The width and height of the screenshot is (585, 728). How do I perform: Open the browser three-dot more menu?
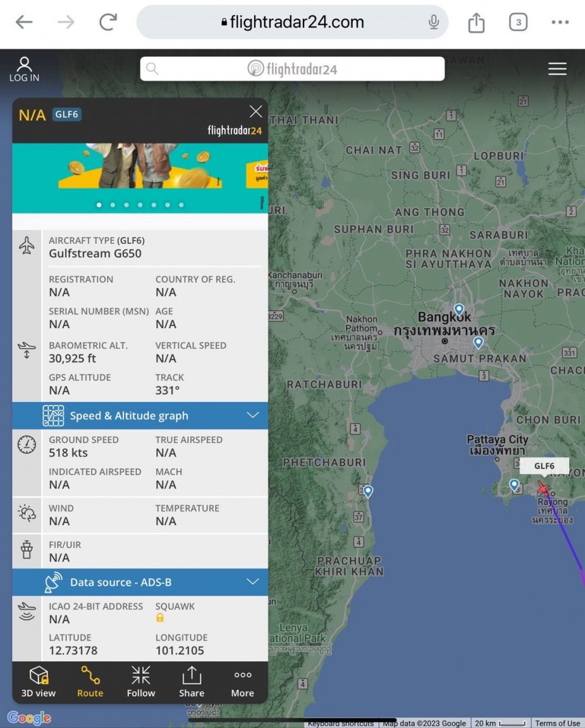click(x=560, y=22)
